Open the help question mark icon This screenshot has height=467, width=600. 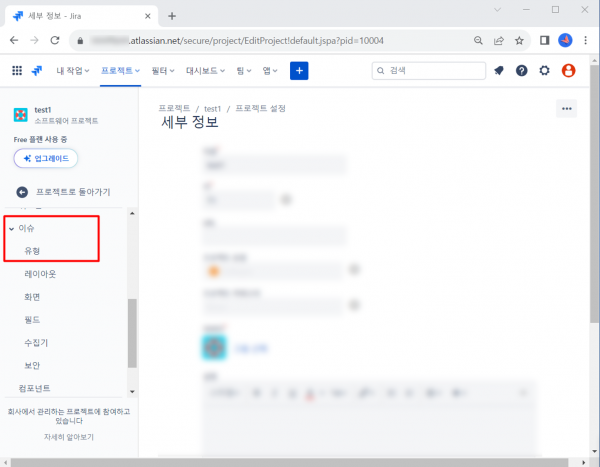point(521,70)
